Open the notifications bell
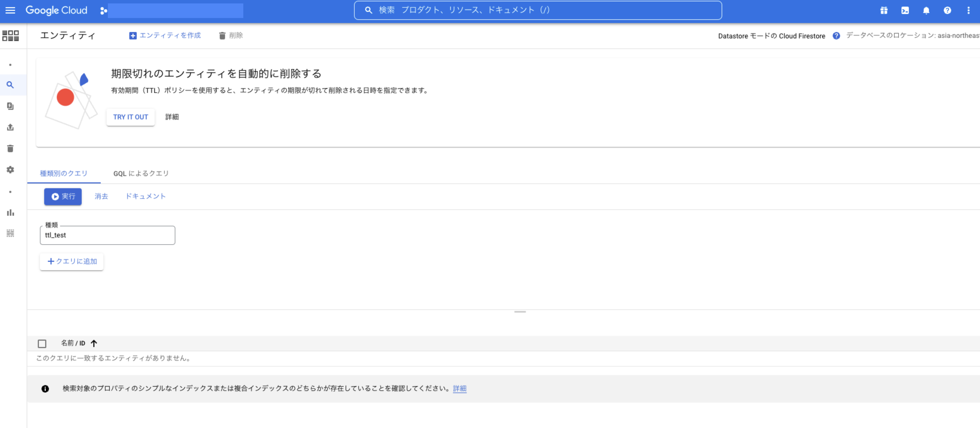Screen dimensions: 980x428 (926, 11)
